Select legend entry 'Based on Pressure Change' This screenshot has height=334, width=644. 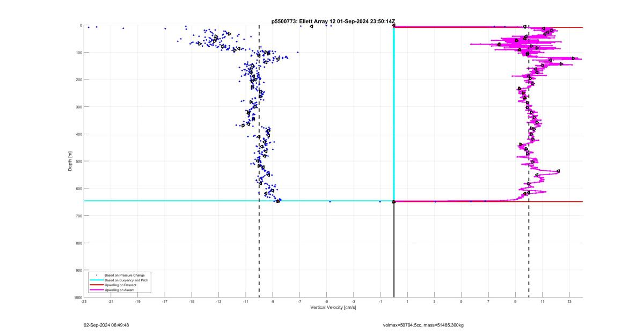point(125,275)
